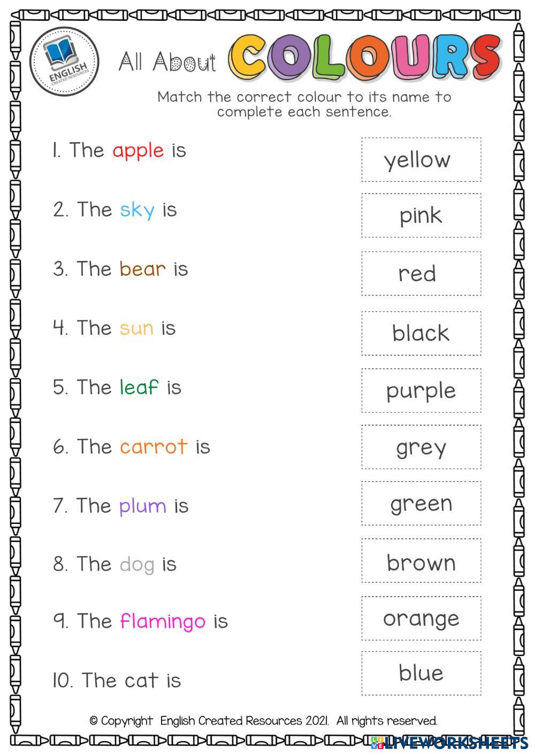Pick the 'grey' answer box
This screenshot has height=756, width=535.
point(421,447)
